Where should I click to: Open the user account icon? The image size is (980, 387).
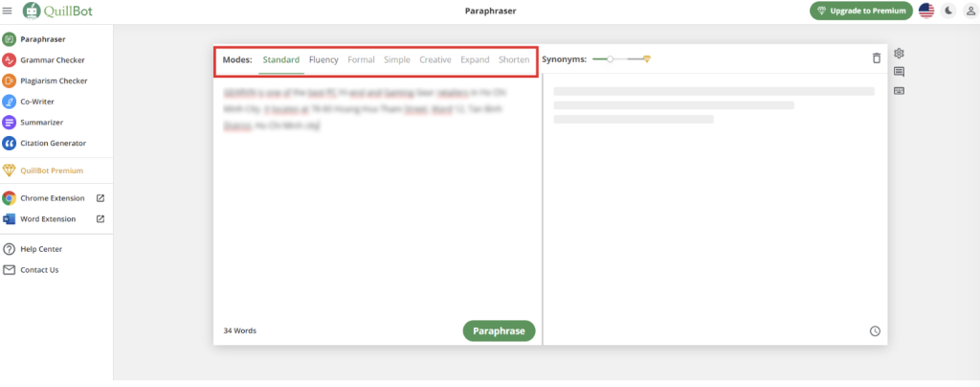[970, 11]
